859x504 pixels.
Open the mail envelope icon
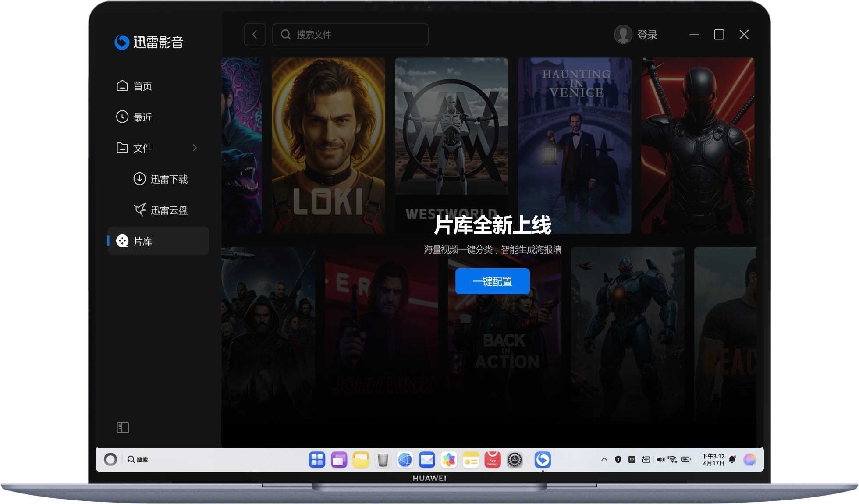pos(427,460)
